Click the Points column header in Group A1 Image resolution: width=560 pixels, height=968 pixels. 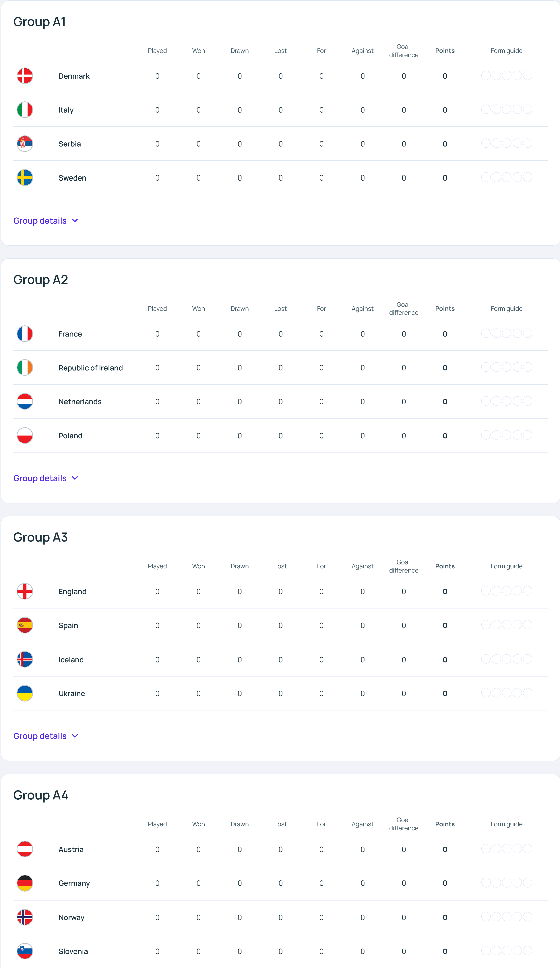click(x=445, y=51)
